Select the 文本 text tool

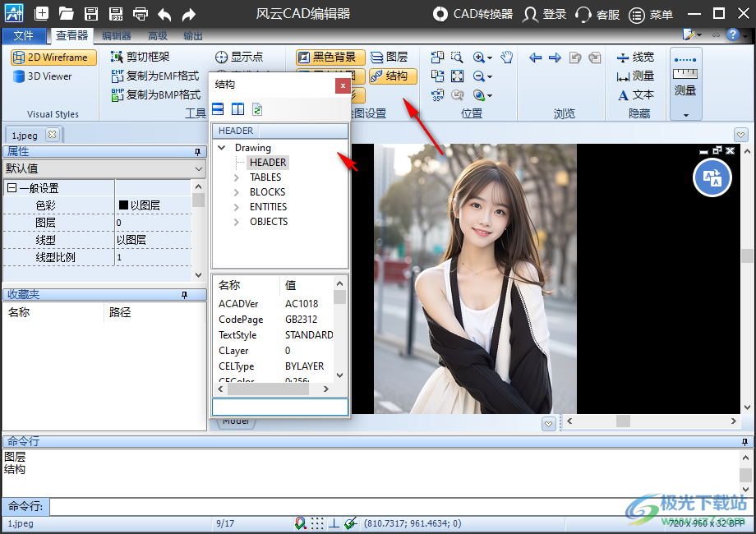[635, 95]
